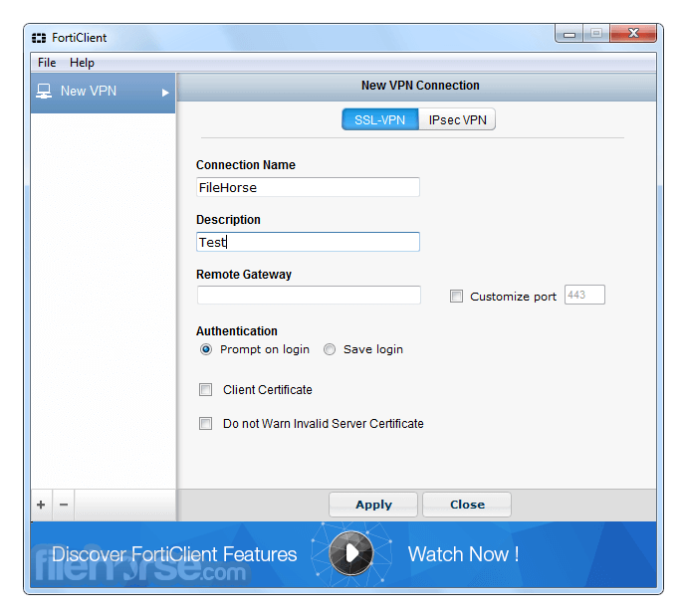The image size is (684, 616).
Task: Click the New VPN Connection header text
Action: (x=420, y=86)
